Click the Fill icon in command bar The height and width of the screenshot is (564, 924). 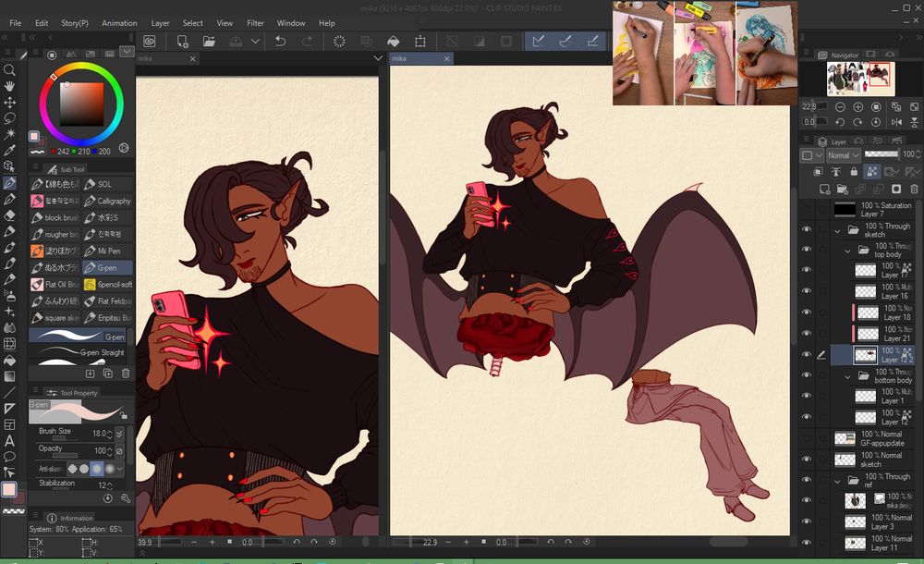(393, 42)
